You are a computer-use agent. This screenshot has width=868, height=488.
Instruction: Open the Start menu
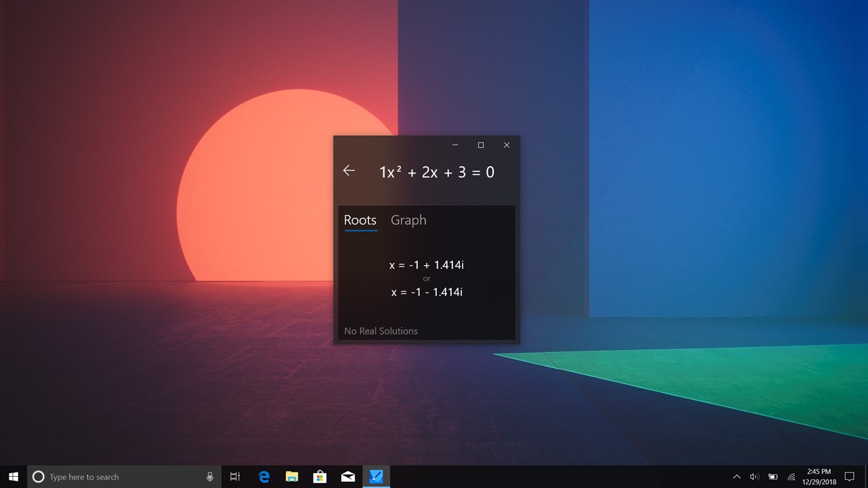click(x=12, y=476)
